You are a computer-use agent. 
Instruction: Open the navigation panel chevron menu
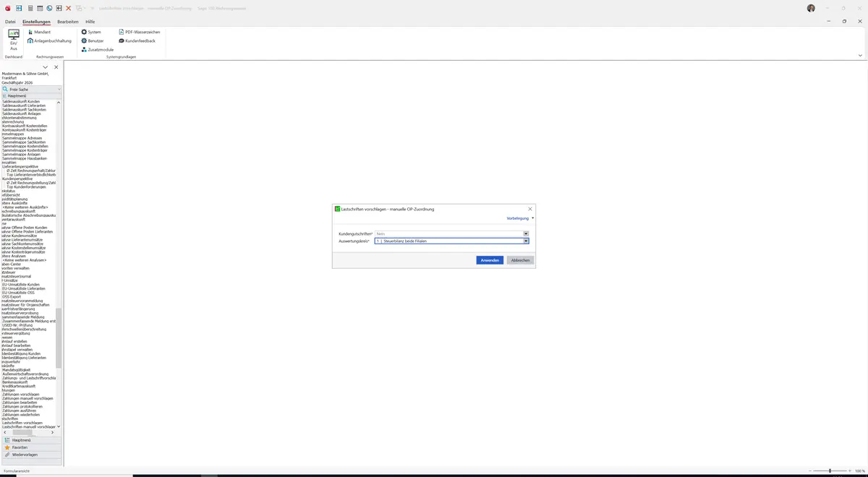coord(46,67)
